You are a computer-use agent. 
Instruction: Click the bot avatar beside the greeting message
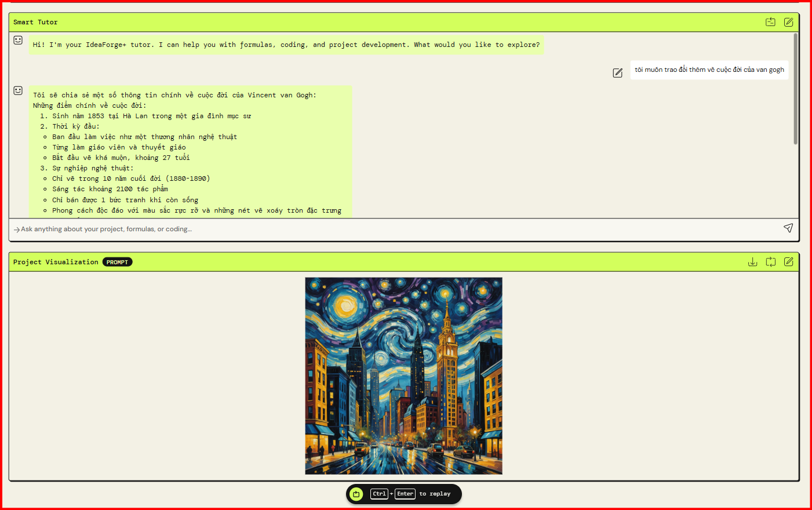tap(18, 40)
